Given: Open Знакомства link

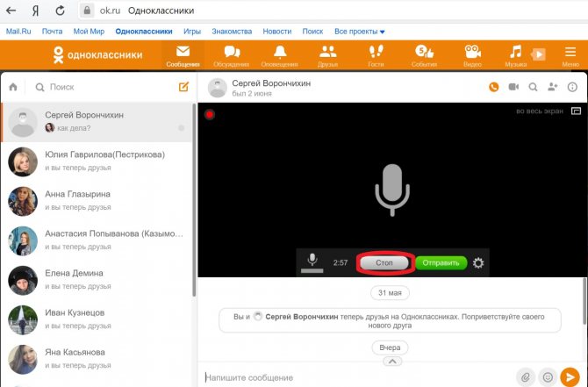Looking at the screenshot, I should [232, 32].
